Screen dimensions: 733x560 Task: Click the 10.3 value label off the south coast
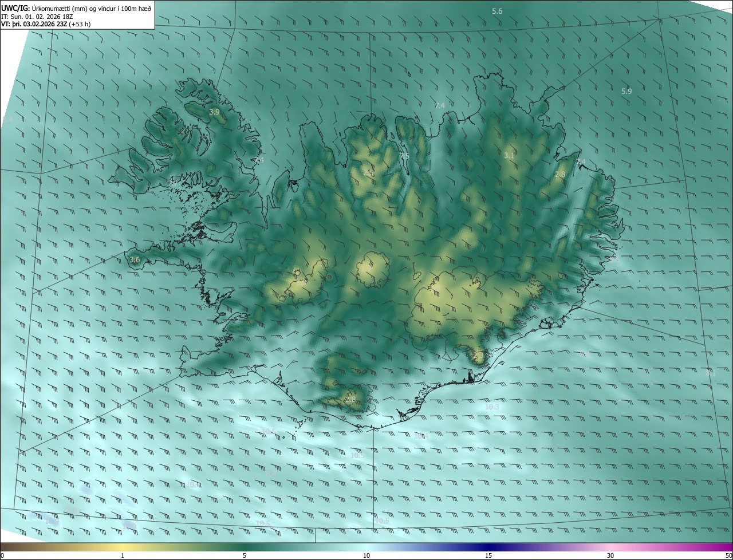(x=492, y=407)
